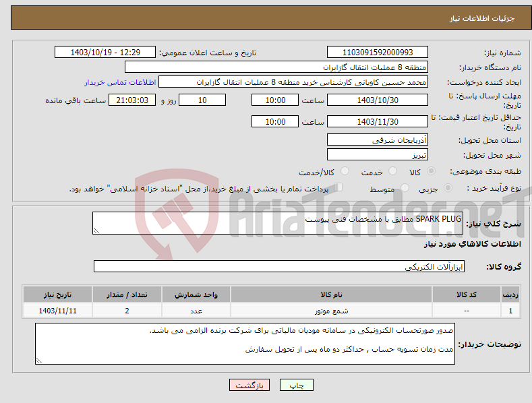Screen dimensions: 532x403
Task: Click the واحد شمارش column header
Action: [x=196, y=294]
